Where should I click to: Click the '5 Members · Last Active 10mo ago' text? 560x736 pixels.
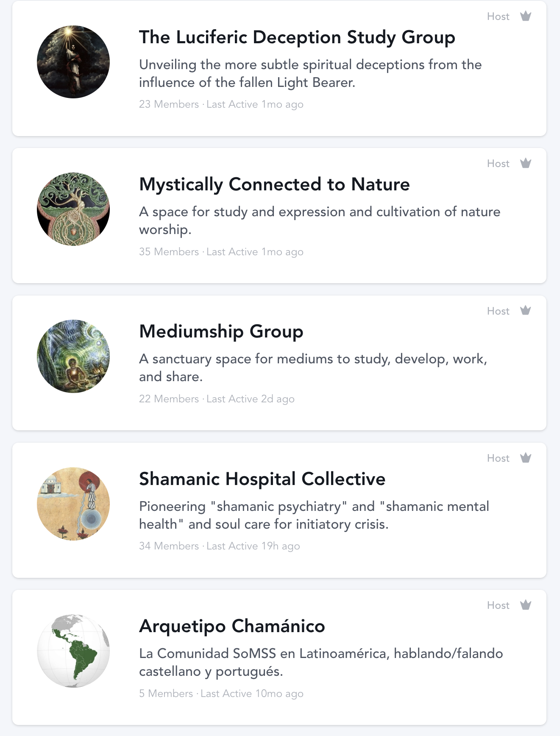221,694
